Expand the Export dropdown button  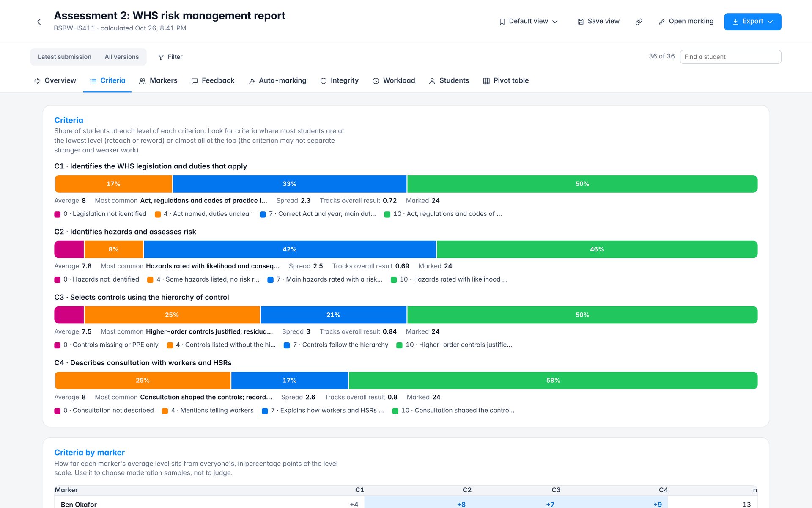coord(752,22)
